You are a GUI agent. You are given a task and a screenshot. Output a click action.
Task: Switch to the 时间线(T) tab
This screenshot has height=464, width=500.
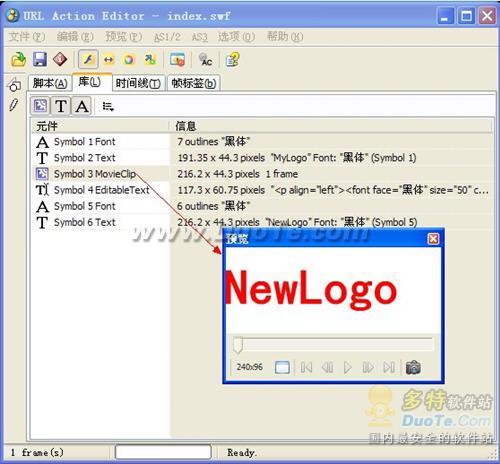(x=138, y=83)
